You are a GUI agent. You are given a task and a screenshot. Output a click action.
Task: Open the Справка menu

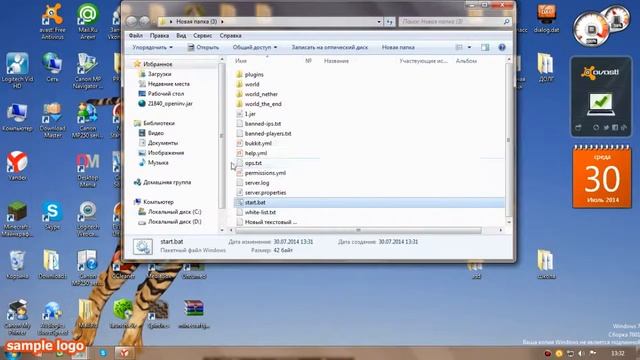point(230,36)
